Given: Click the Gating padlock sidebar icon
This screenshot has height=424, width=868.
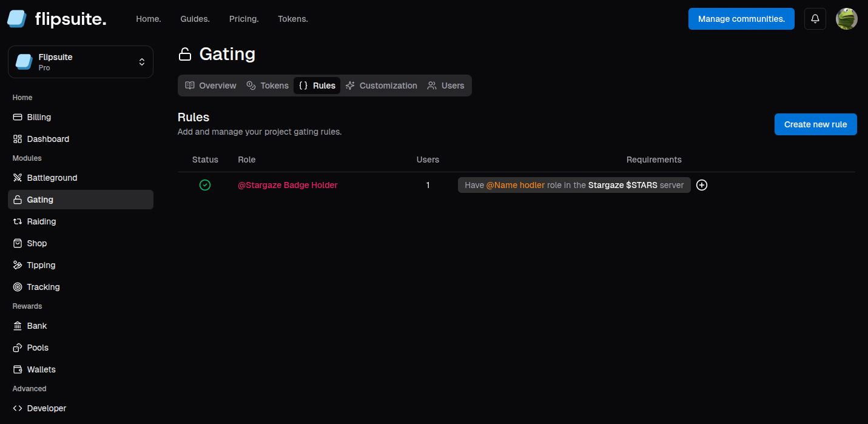Looking at the screenshot, I should pyautogui.click(x=18, y=200).
